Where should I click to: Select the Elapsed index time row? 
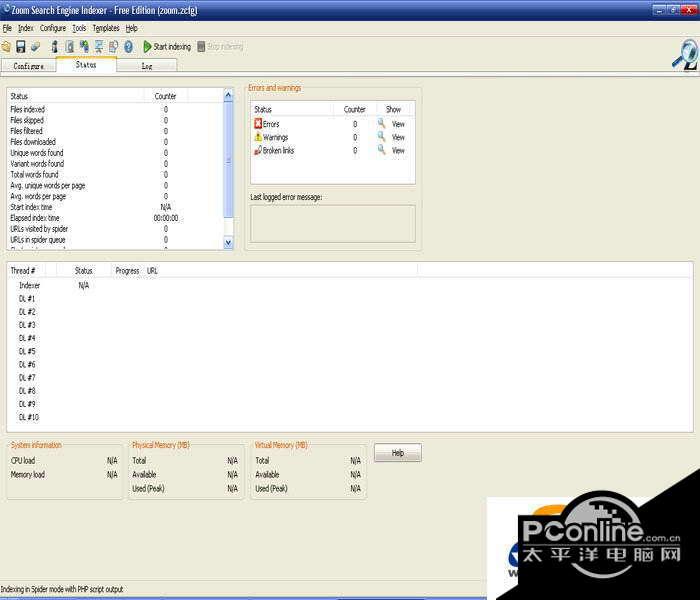(115, 218)
